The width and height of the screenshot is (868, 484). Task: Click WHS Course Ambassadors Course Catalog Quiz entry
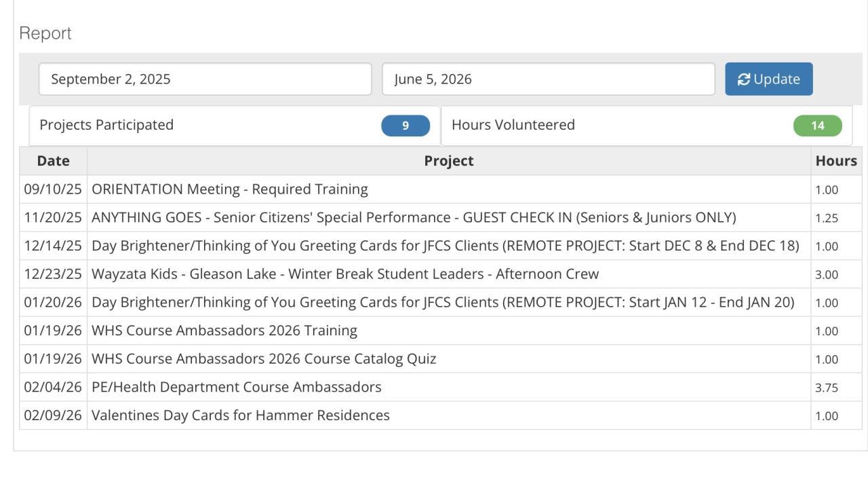[263, 359]
